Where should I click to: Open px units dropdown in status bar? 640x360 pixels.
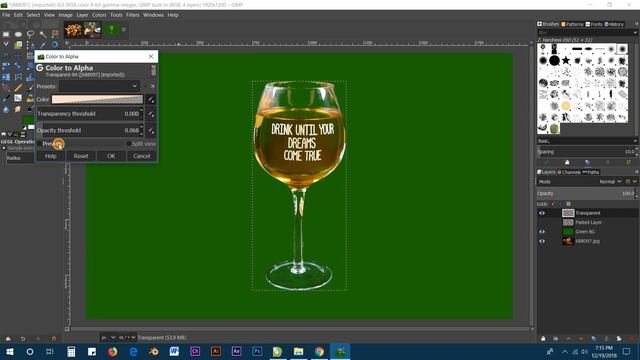pos(108,338)
